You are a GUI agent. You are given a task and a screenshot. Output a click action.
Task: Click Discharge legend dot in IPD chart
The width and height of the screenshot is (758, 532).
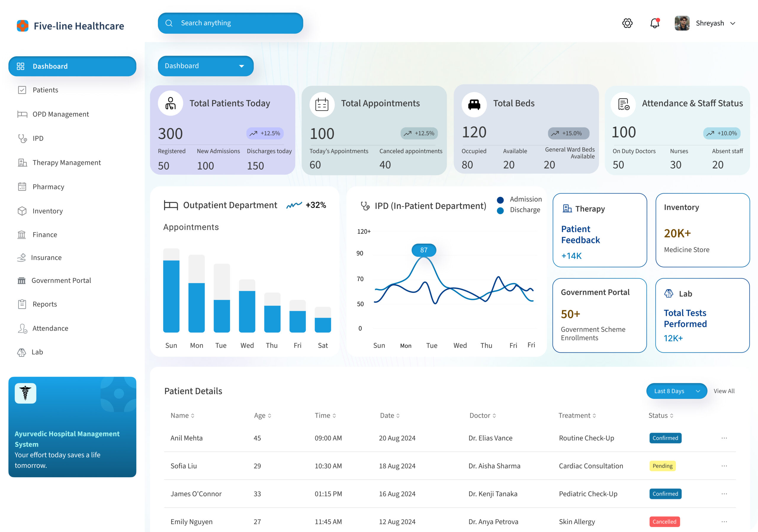point(500,210)
